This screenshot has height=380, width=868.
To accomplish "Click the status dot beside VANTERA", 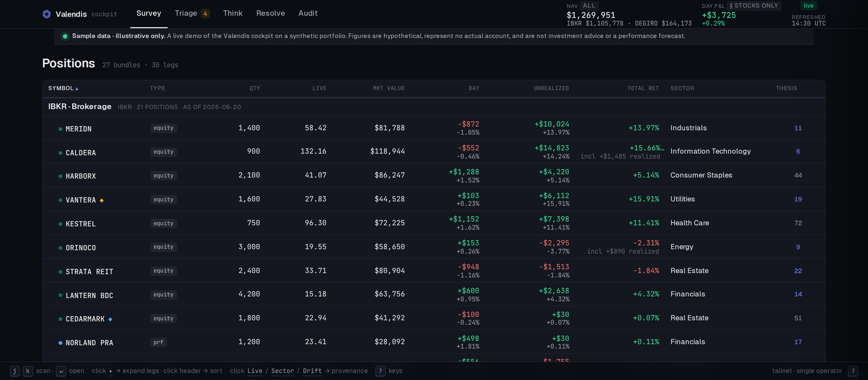I will [60, 200].
